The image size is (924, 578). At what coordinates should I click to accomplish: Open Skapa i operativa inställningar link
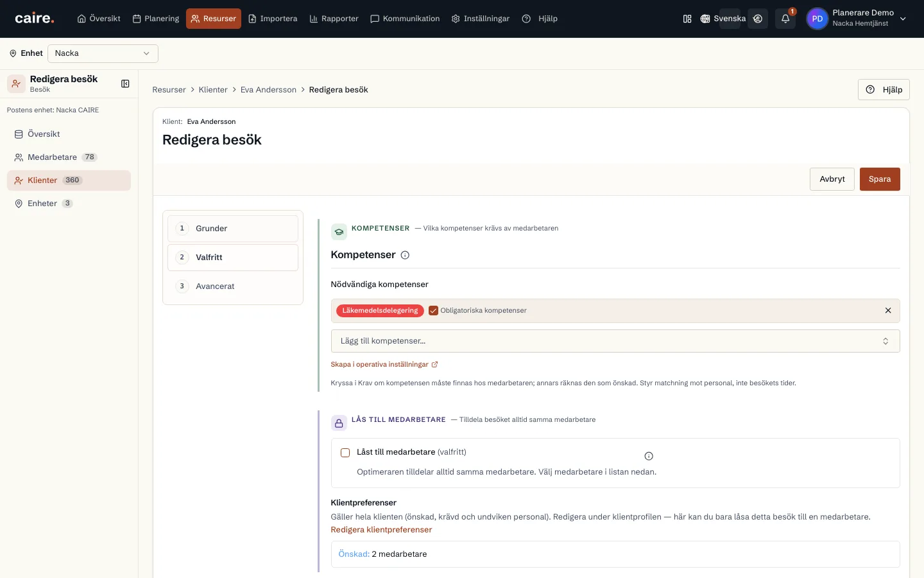pos(384,364)
